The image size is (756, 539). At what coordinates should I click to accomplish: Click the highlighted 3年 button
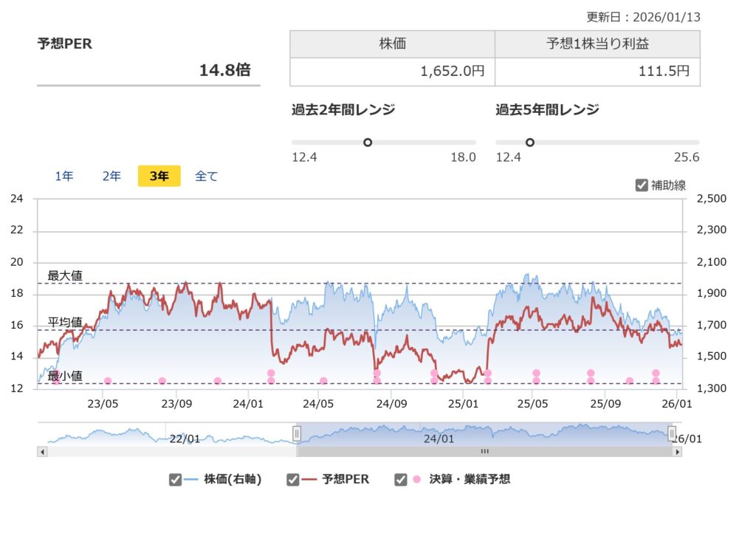157,176
